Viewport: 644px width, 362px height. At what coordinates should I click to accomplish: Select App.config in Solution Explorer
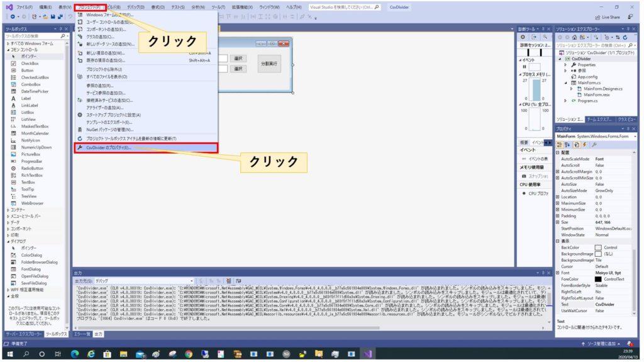pyautogui.click(x=587, y=77)
